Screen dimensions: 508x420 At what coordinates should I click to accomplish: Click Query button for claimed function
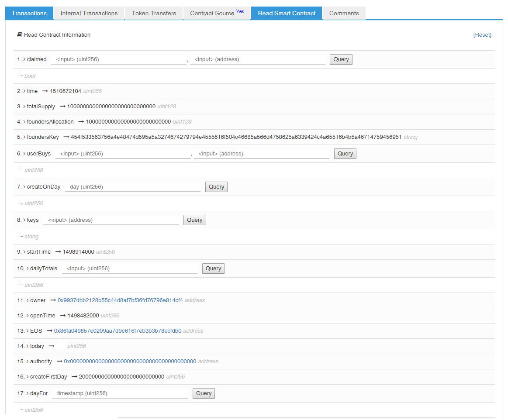[341, 59]
